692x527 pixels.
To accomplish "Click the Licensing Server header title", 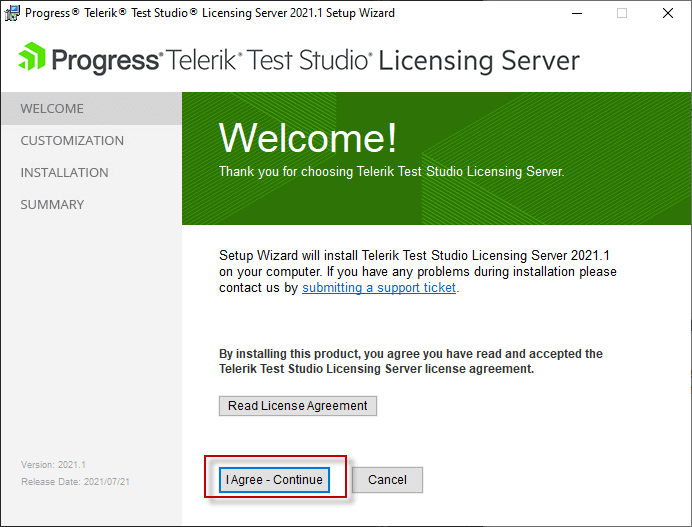I will click(479, 60).
